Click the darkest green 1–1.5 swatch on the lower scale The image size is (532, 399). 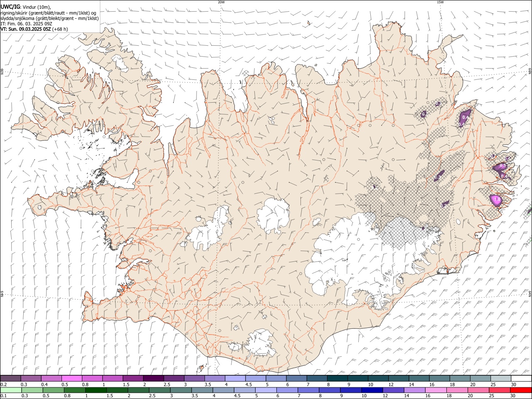[96, 390]
